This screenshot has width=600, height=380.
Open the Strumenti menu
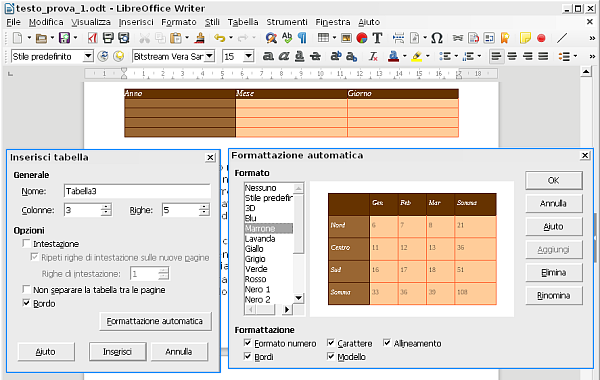pyautogui.click(x=287, y=22)
